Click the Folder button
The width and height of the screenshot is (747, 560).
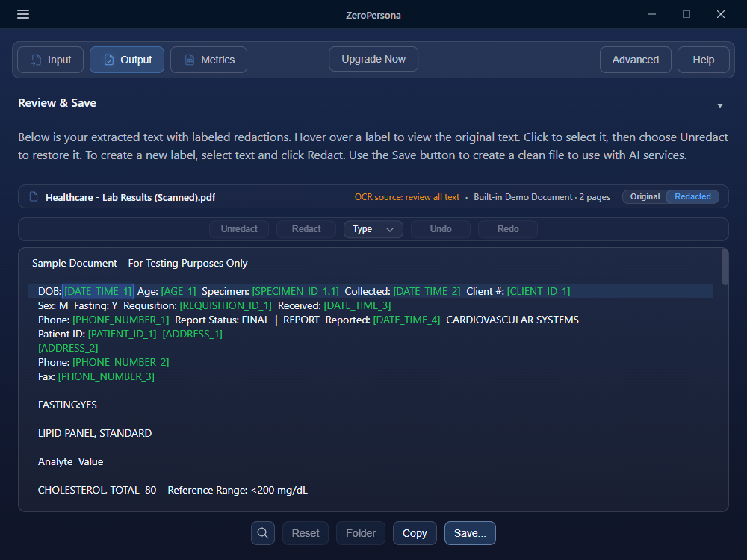click(361, 533)
